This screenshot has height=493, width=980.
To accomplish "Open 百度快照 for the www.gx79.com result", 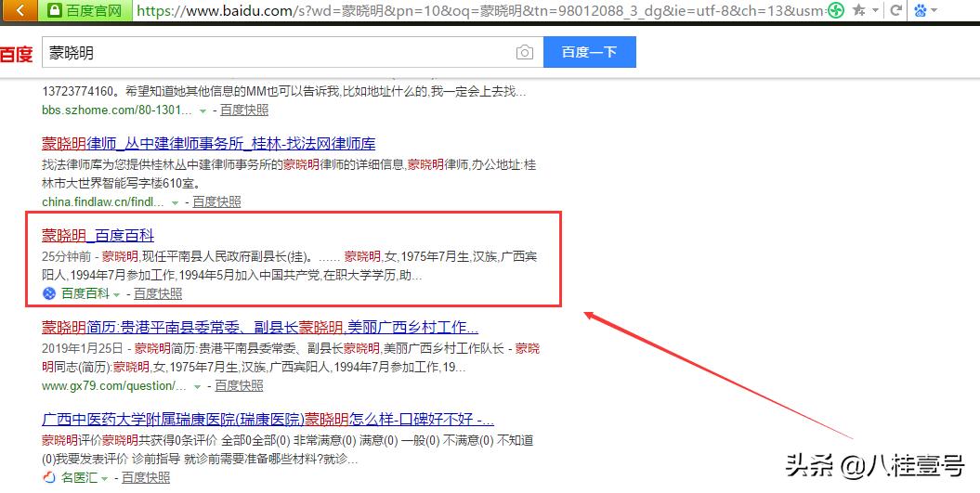I will (x=240, y=386).
